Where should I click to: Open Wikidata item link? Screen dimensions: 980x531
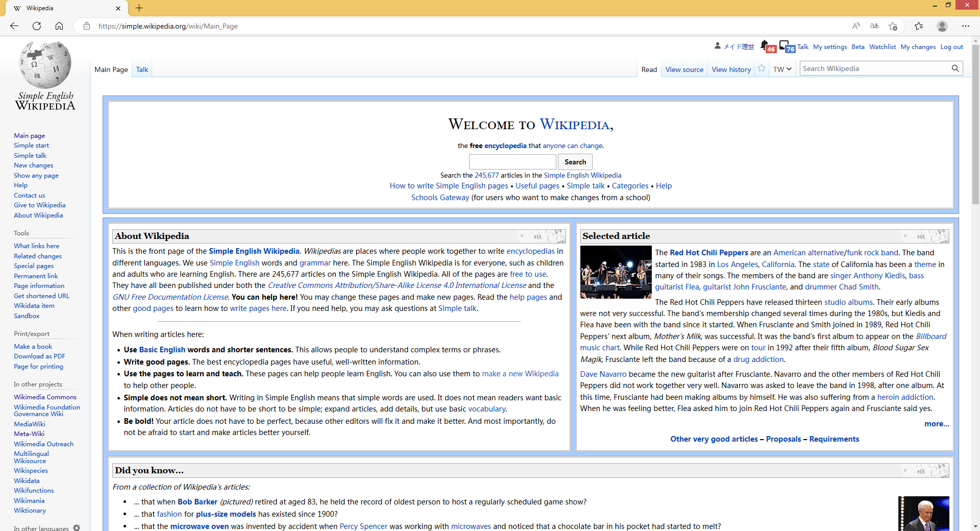pyautogui.click(x=34, y=306)
